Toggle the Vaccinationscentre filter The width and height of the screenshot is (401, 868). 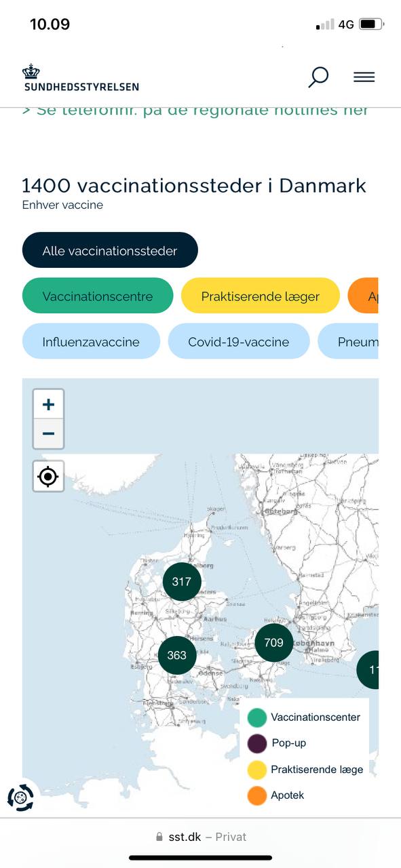98,296
